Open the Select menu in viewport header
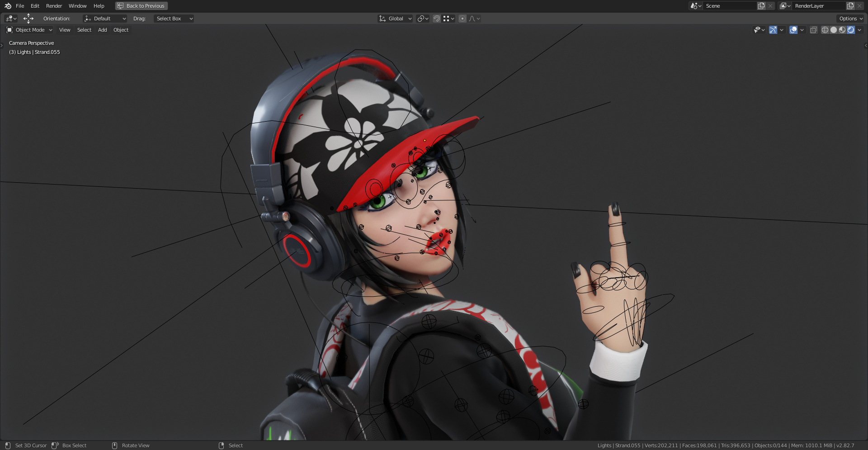 pos(84,30)
